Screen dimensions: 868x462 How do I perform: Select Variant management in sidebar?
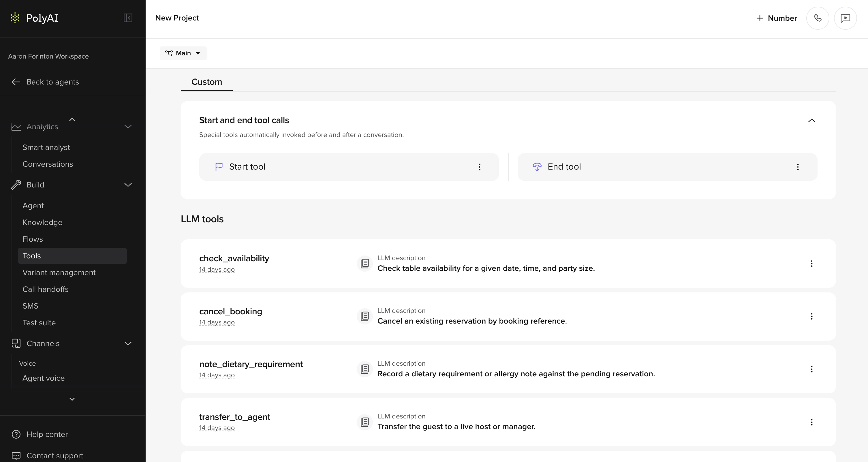point(59,272)
